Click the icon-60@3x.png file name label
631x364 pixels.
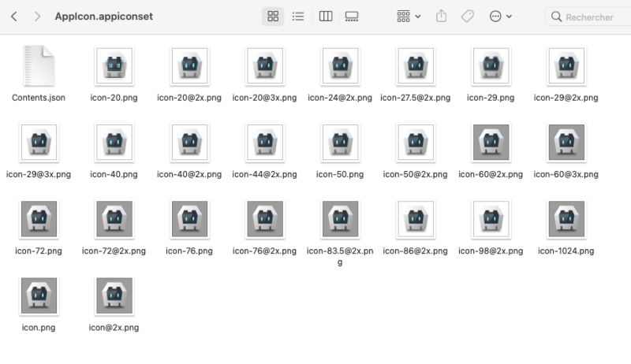click(566, 174)
